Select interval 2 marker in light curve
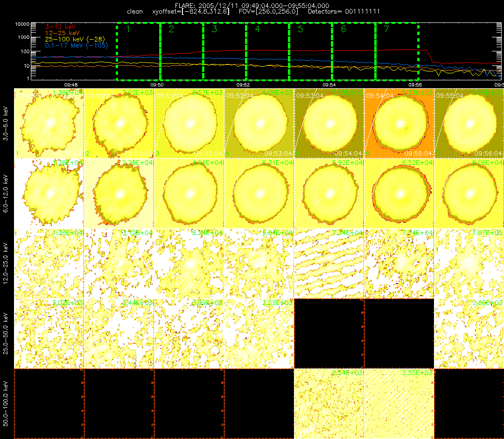 171,29
